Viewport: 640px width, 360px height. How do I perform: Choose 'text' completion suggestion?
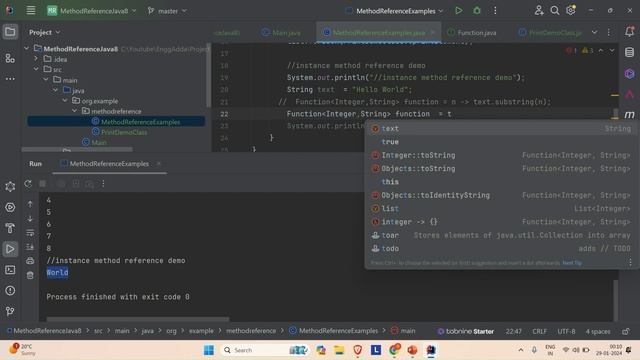503,129
